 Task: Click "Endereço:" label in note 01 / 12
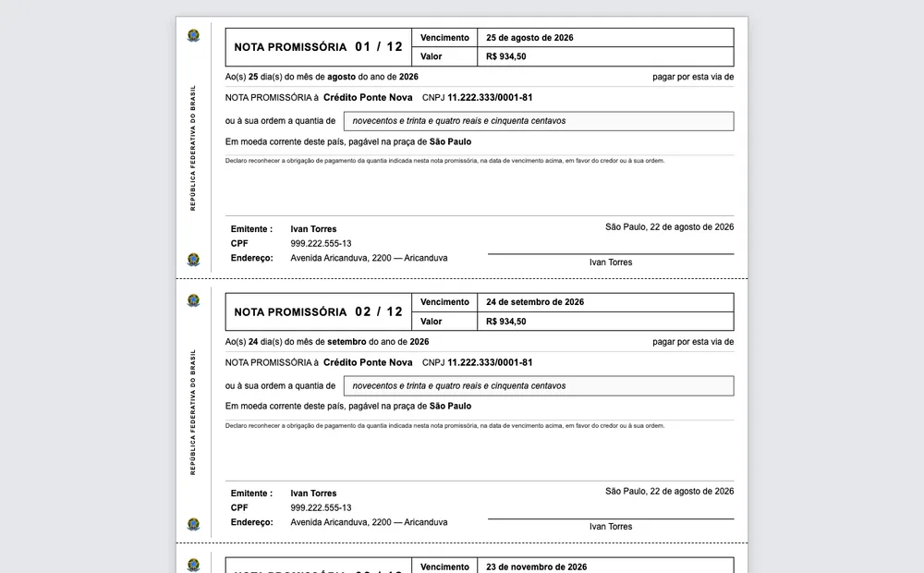(251, 258)
